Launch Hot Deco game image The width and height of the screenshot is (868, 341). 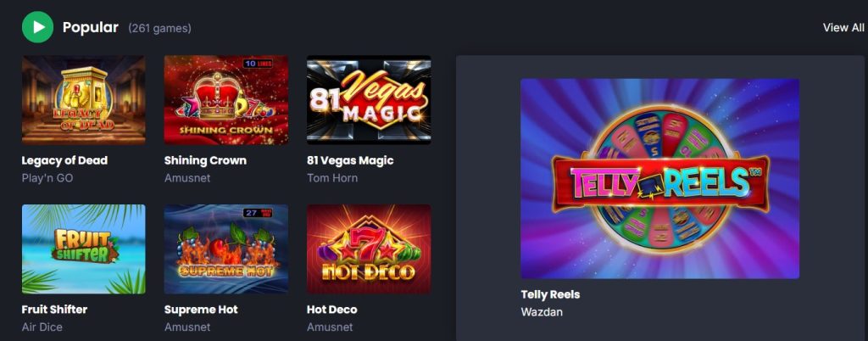click(369, 249)
